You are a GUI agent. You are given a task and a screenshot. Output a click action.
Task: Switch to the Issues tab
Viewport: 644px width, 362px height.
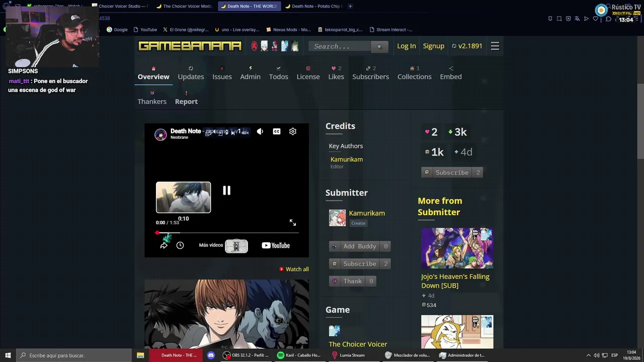tap(222, 72)
